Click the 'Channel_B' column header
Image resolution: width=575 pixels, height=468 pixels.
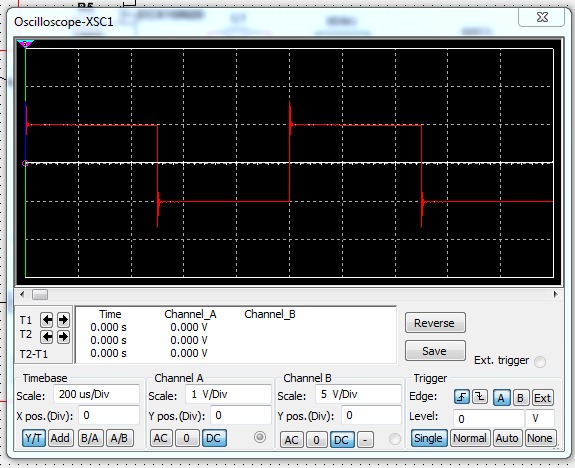click(x=270, y=314)
